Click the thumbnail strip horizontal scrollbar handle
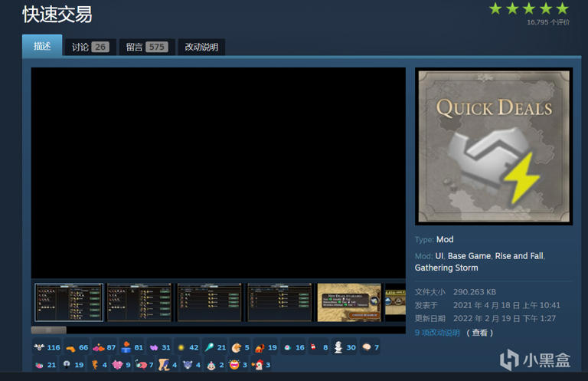588x381 pixels. [49, 330]
